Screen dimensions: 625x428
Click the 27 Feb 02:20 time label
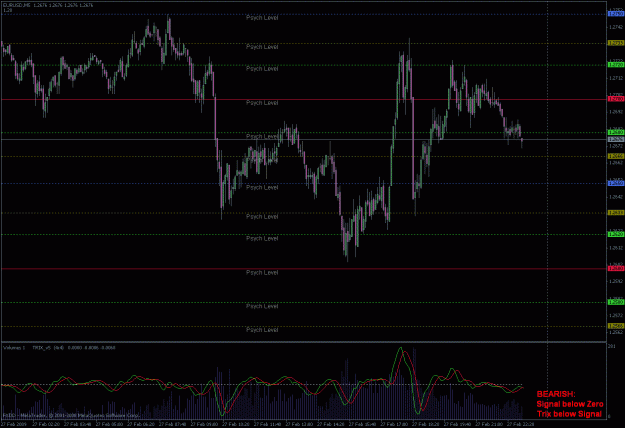point(46,424)
